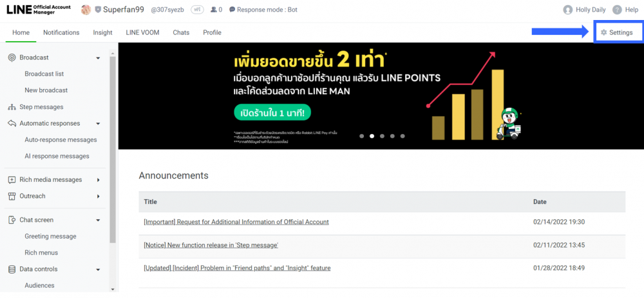Screen dimensions: 644x298
Task: Click the Announcements heading
Action: pyautogui.click(x=173, y=175)
